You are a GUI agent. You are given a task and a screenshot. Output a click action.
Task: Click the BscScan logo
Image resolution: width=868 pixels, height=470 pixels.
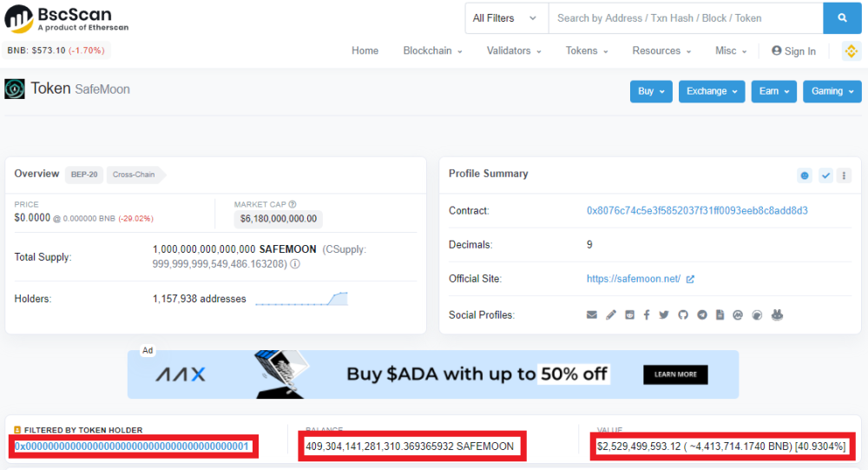tap(67, 18)
